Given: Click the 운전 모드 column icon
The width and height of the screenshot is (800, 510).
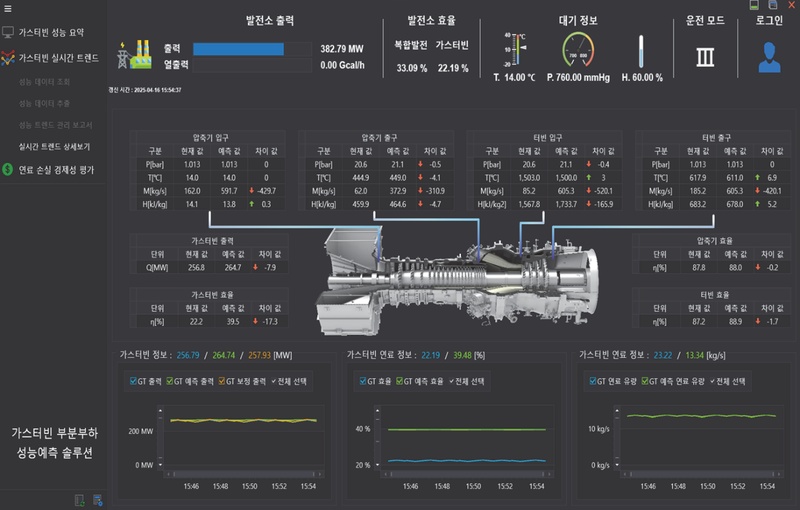Looking at the screenshot, I should click(705, 57).
